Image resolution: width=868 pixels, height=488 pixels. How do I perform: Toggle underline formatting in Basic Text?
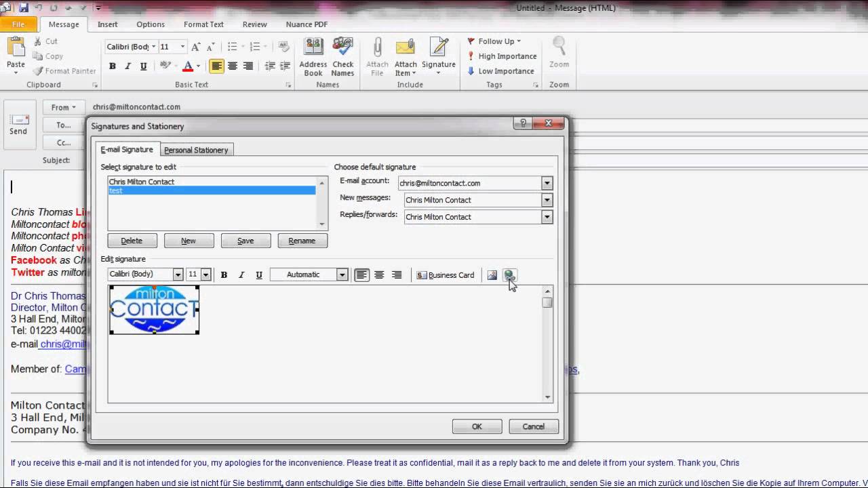pos(143,66)
